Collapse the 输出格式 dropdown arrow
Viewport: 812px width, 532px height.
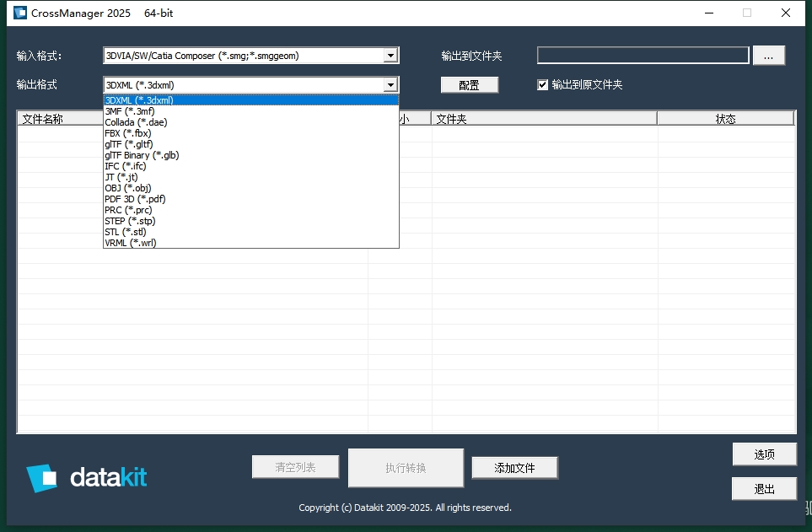point(390,84)
